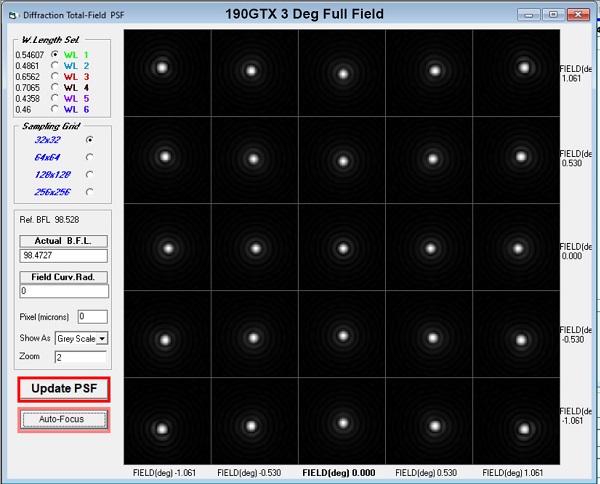Focus the Pixel (microns) input box
Image resolution: width=600 pixels, height=484 pixels.
pyautogui.click(x=91, y=317)
